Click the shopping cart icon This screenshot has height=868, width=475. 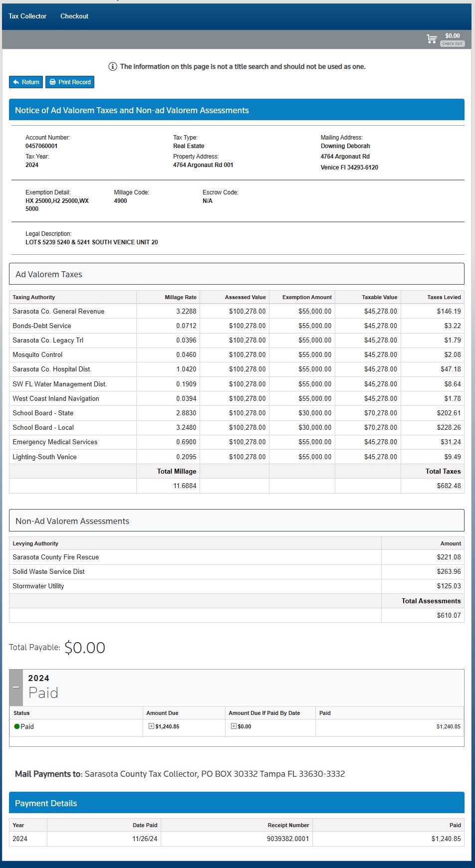coord(432,39)
